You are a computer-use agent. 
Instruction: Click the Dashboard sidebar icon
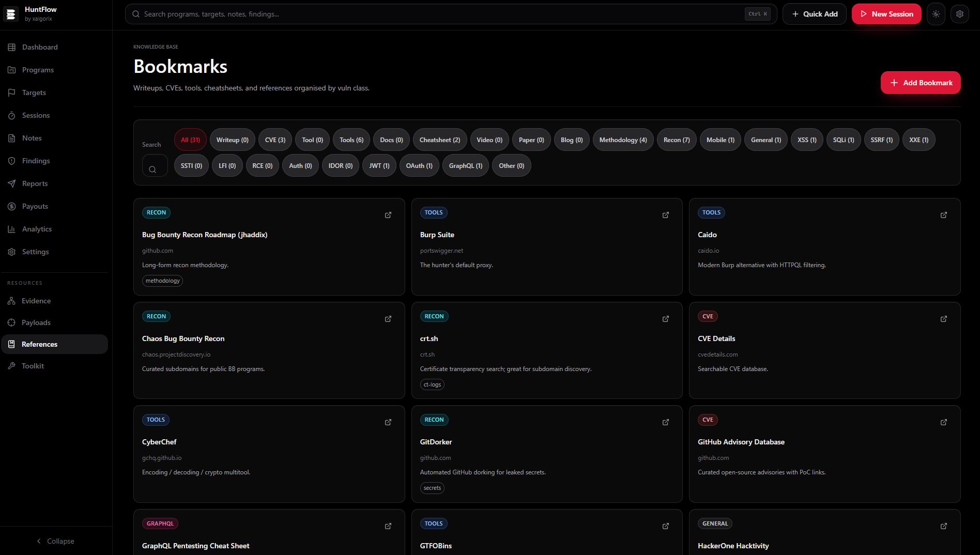point(11,47)
